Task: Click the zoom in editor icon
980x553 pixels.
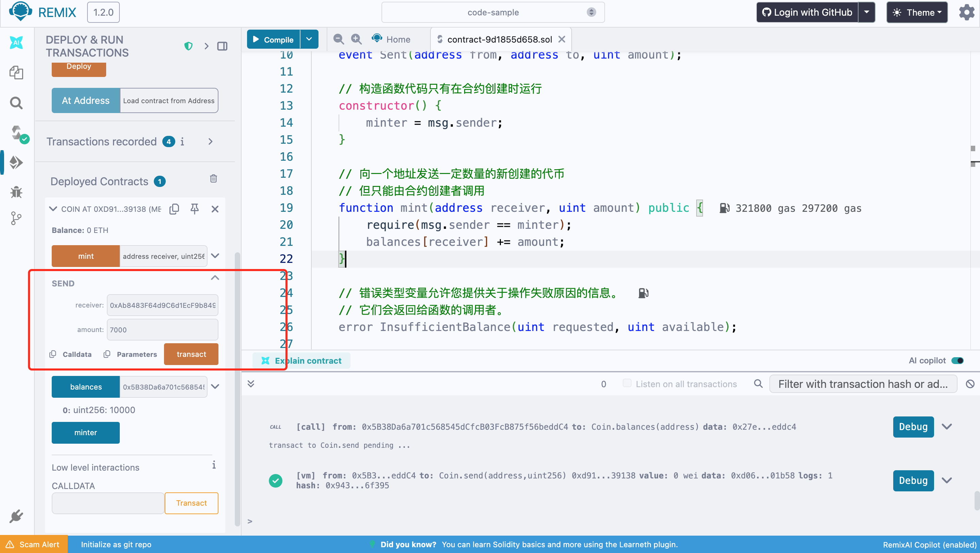Action: pyautogui.click(x=356, y=39)
